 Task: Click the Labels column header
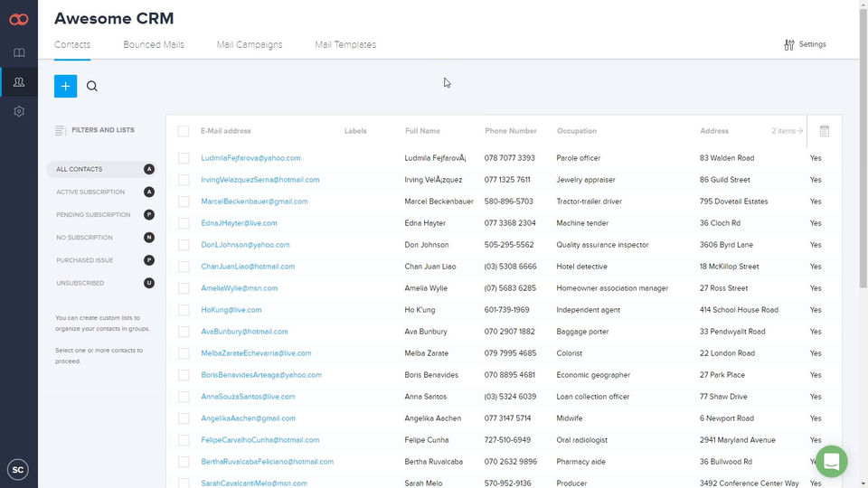[355, 131]
